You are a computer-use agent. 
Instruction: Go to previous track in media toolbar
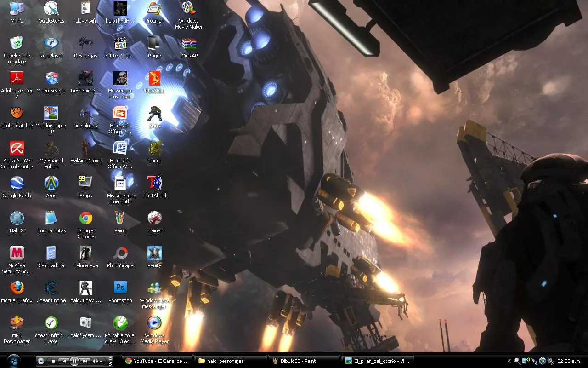[x=63, y=361]
